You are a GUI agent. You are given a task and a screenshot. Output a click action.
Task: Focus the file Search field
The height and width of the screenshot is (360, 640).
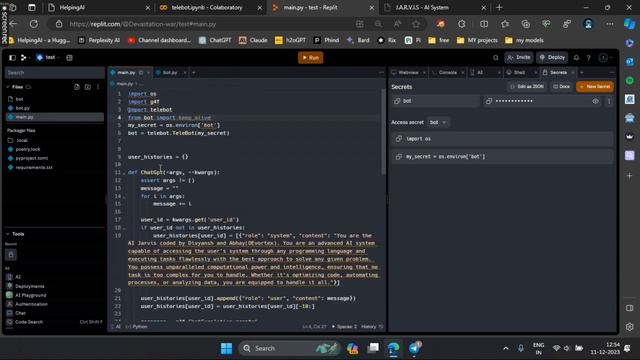[x=54, y=73]
